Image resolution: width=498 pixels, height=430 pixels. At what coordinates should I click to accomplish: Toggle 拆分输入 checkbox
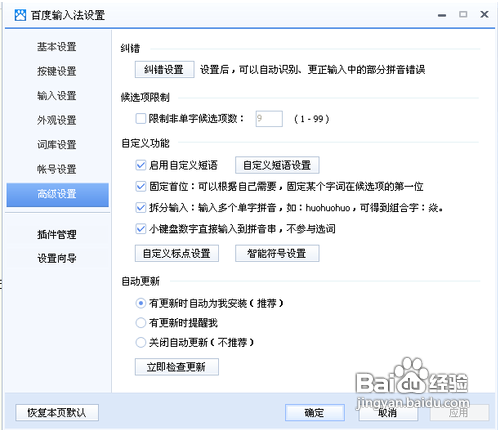coord(141,208)
